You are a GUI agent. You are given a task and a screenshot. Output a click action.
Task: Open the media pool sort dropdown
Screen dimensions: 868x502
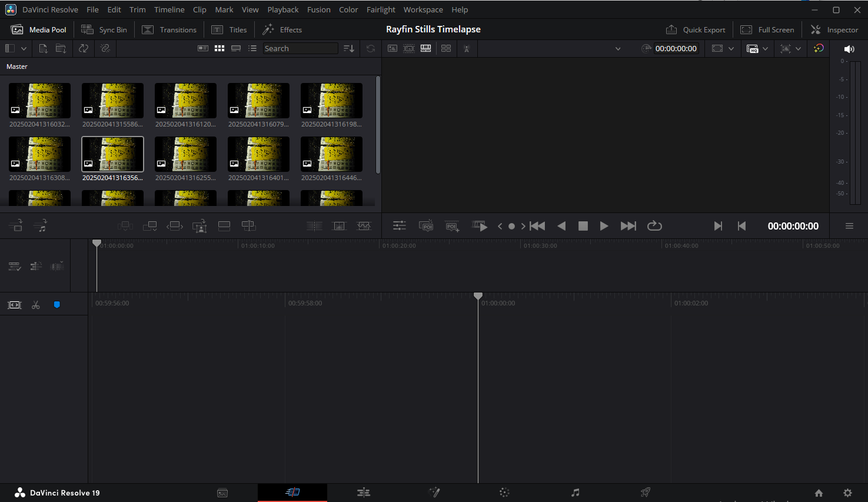pos(349,48)
